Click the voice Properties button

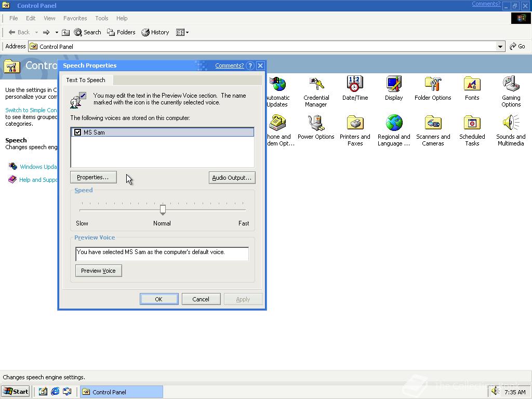(94, 178)
